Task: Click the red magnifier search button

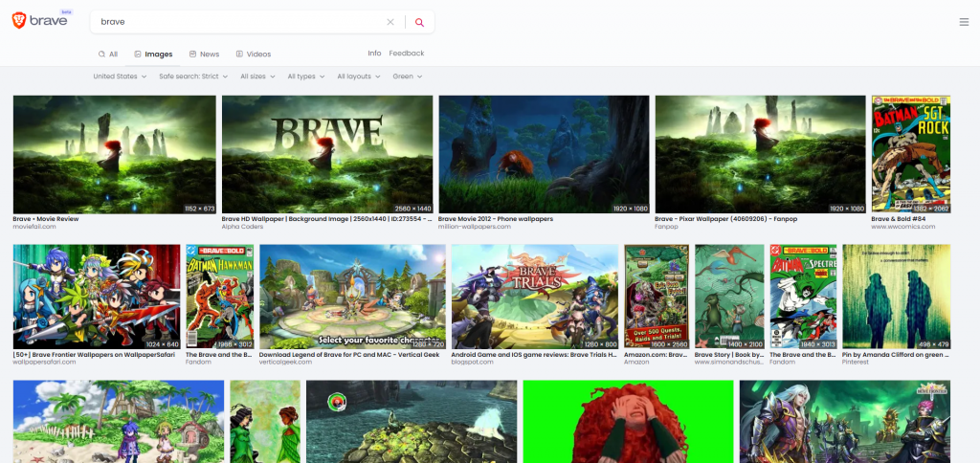Action: tap(419, 22)
